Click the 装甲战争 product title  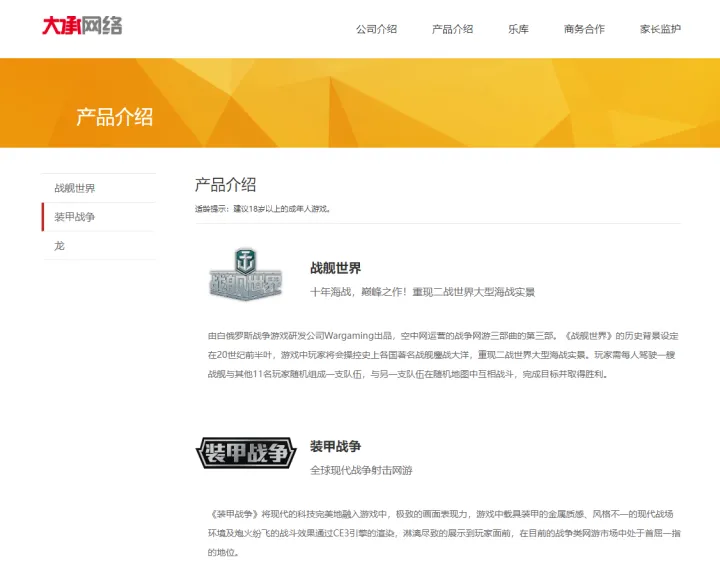pyautogui.click(x=335, y=446)
